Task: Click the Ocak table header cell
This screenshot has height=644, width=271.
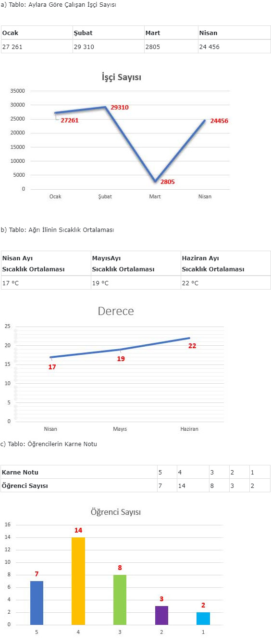Action: click(x=37, y=33)
